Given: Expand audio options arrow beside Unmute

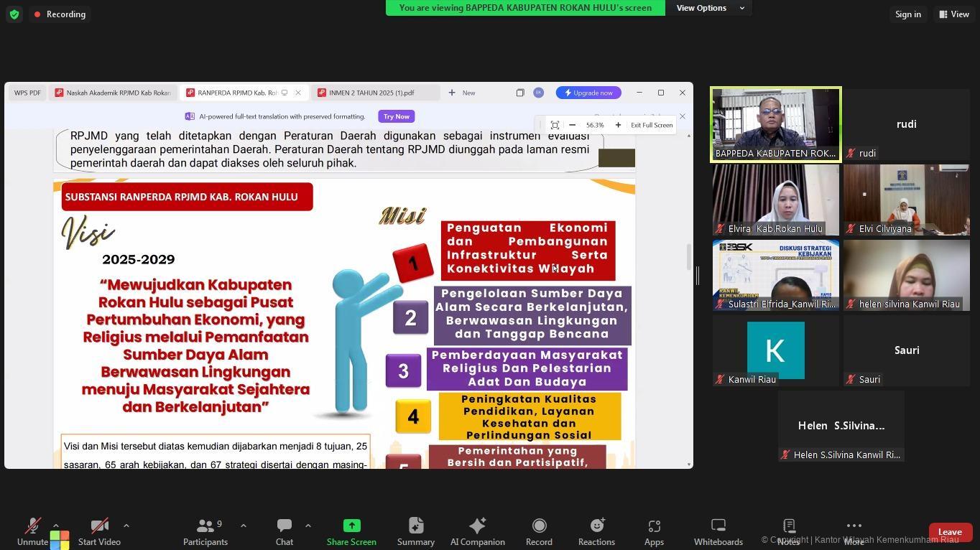Looking at the screenshot, I should click(56, 526).
